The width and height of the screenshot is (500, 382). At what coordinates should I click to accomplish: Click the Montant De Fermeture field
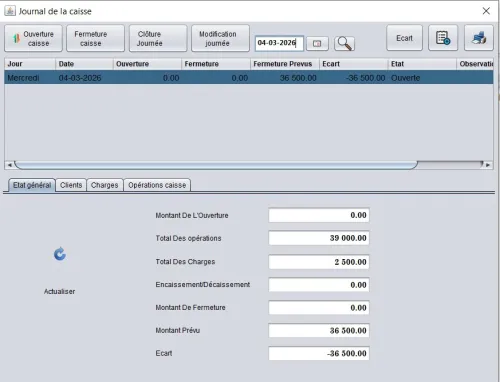pyautogui.click(x=319, y=308)
